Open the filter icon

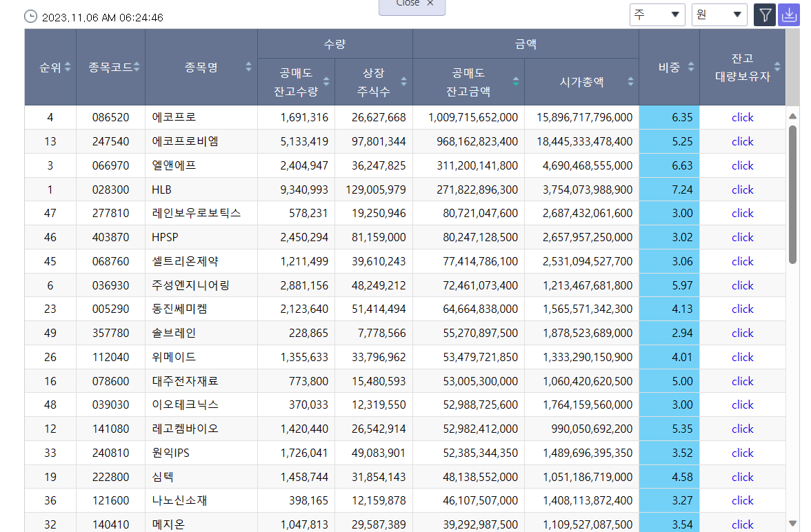(x=764, y=14)
